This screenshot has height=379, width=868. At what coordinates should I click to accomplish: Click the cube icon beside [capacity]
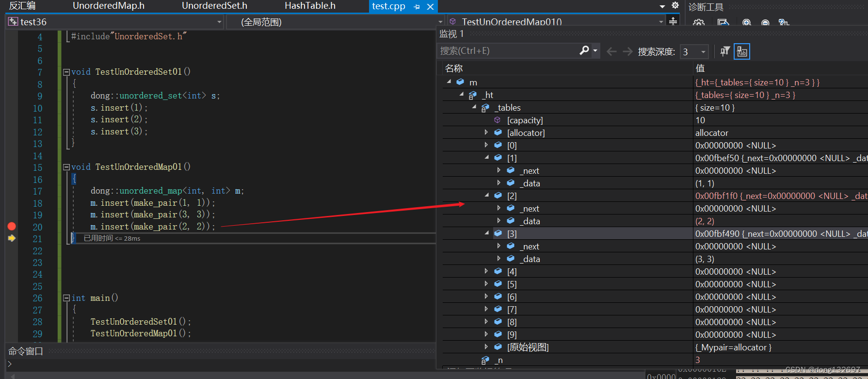(x=498, y=120)
